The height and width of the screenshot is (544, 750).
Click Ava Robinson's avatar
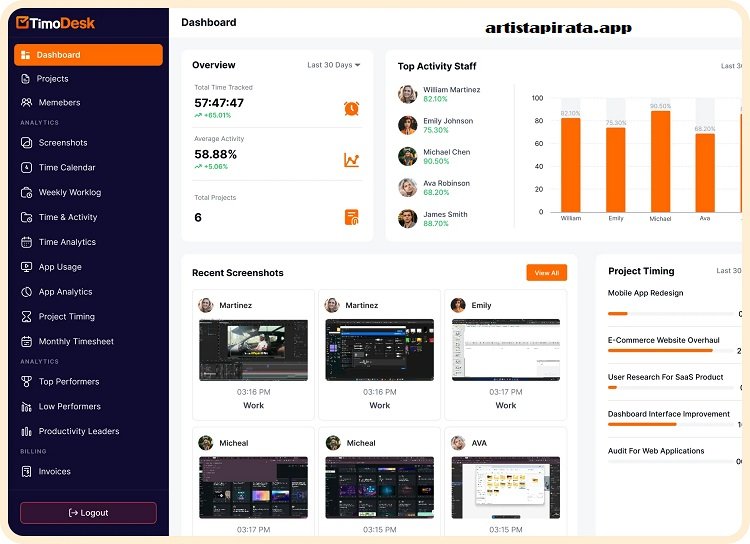point(408,188)
